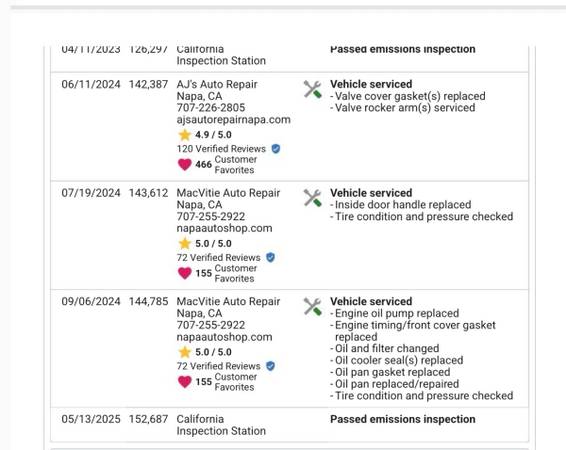Open ajsautorepairnapa.com website link
This screenshot has height=450, width=566.
click(234, 120)
